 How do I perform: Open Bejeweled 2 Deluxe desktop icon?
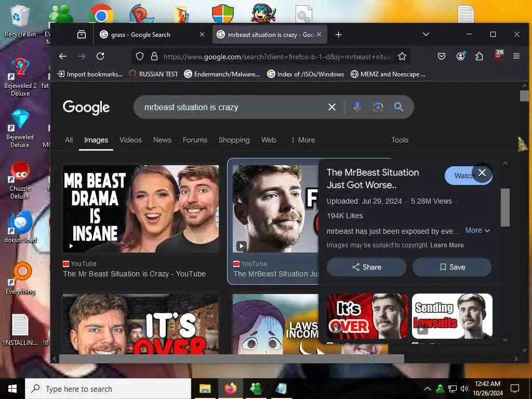(20, 77)
